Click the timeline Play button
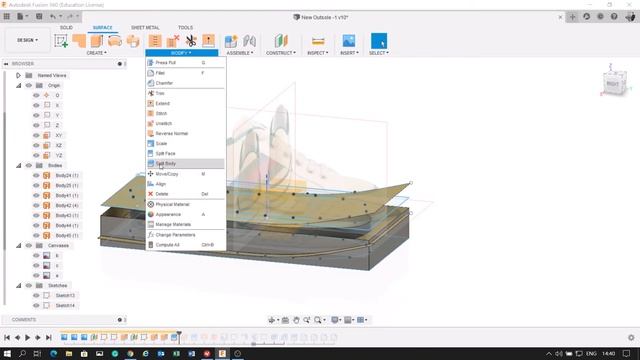This screenshot has height=360, width=640. [27, 338]
